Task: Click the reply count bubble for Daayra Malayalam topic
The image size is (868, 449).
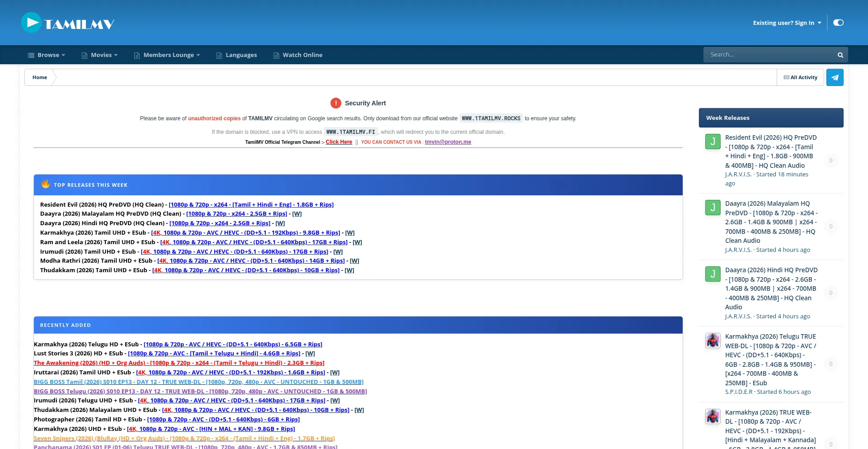Action: [x=831, y=227]
